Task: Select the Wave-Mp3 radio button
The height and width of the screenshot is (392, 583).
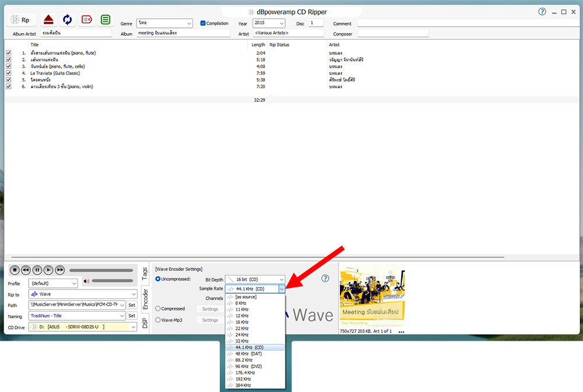Action: coord(158,320)
